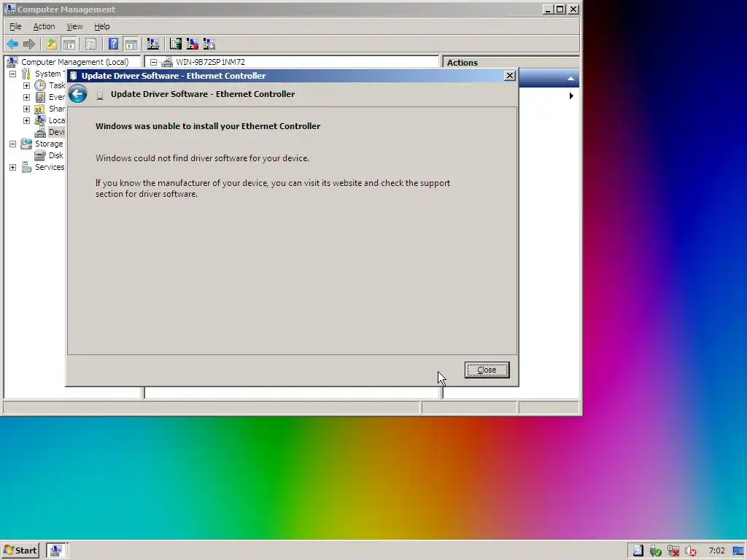Click the Task Scheduler clock icon
747x560 pixels.
40,85
